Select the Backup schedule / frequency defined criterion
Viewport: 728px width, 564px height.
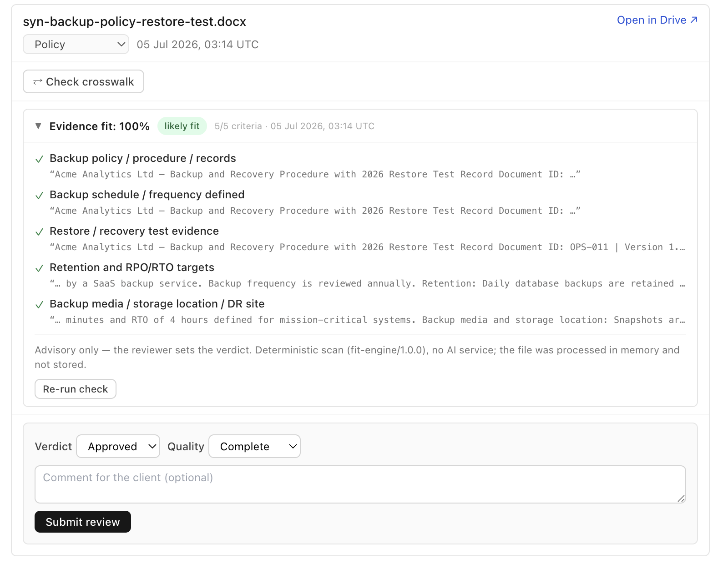(147, 195)
